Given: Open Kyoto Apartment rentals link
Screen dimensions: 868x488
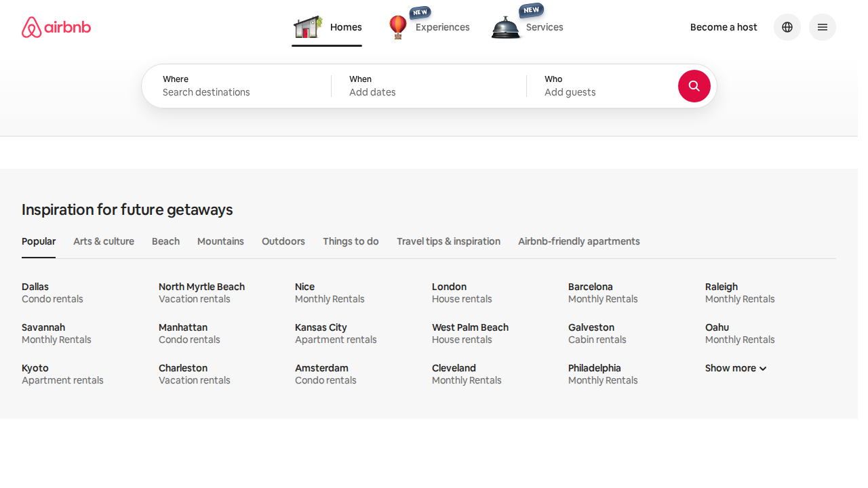Looking at the screenshot, I should (x=62, y=374).
